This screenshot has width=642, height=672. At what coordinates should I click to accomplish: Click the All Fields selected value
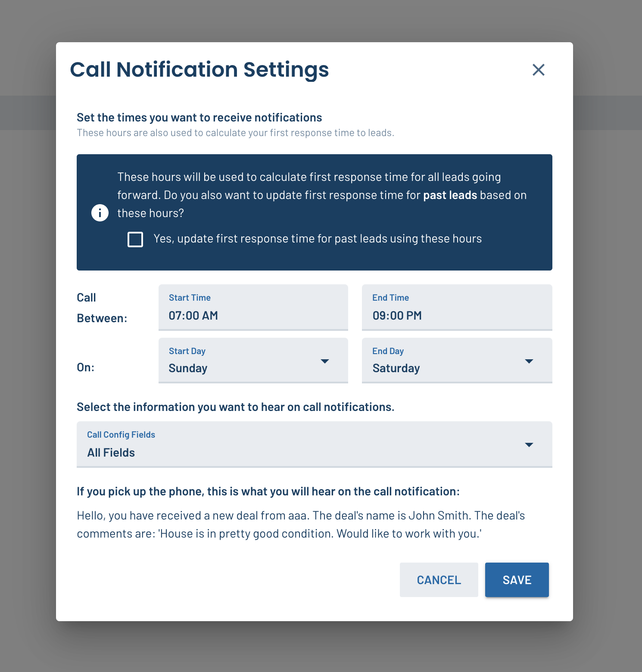pos(111,453)
